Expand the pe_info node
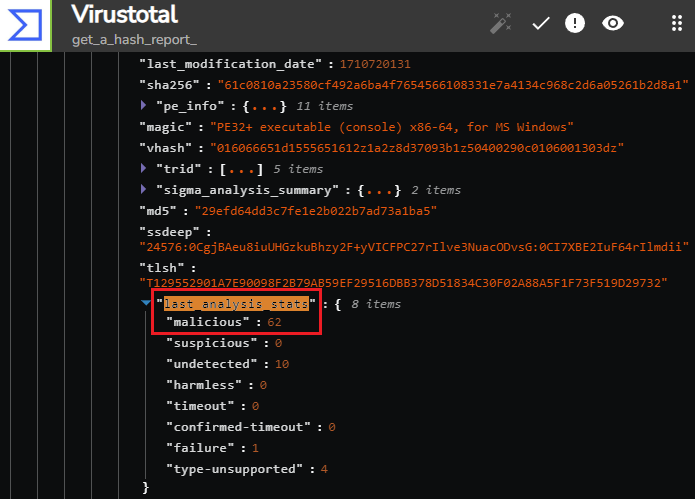The image size is (695, 499). click(x=143, y=105)
